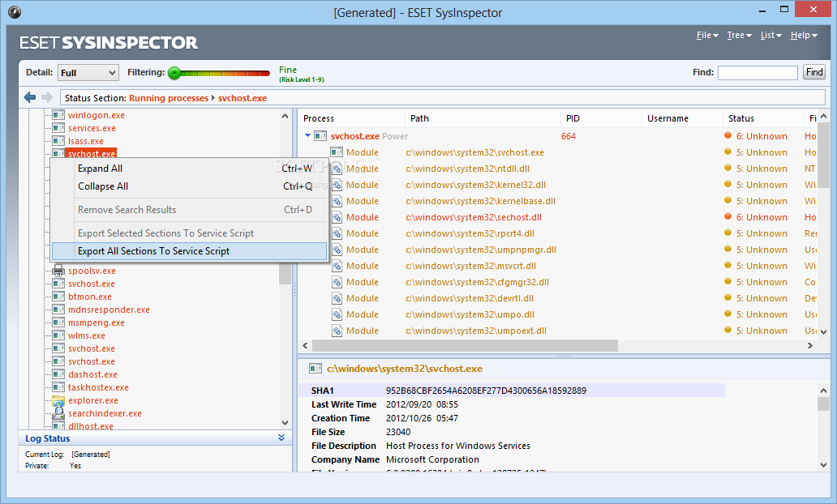Click the svchost.exe breadcrumb link
The height and width of the screenshot is (504, 837).
click(243, 98)
